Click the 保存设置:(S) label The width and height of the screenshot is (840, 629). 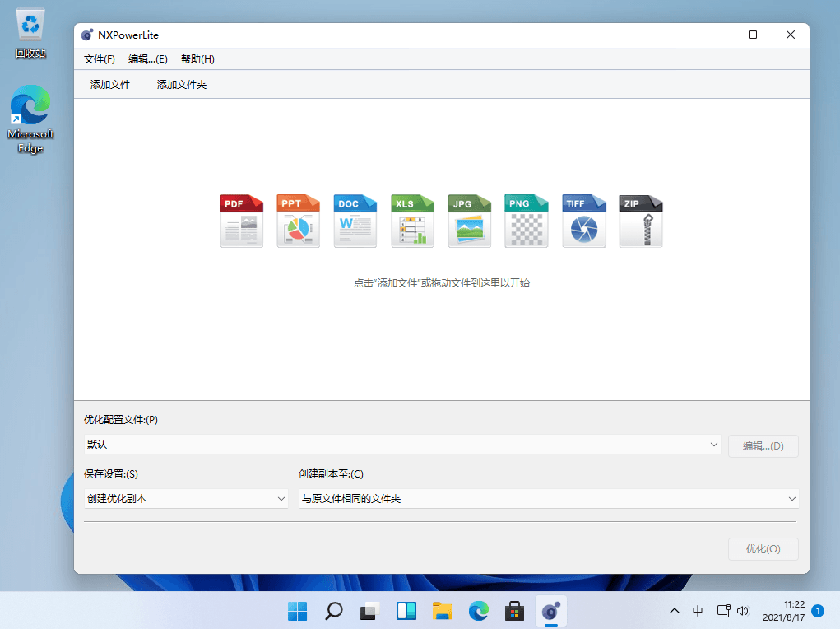click(x=111, y=474)
